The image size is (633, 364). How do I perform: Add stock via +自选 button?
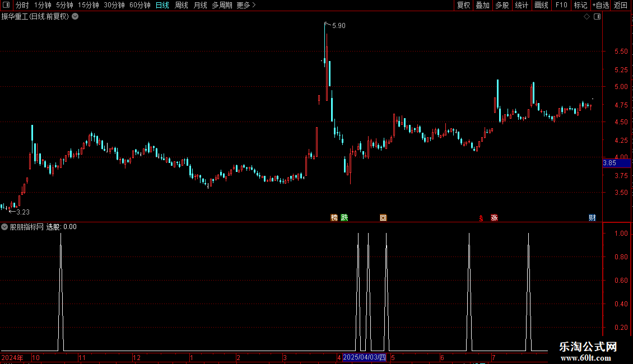point(601,5)
